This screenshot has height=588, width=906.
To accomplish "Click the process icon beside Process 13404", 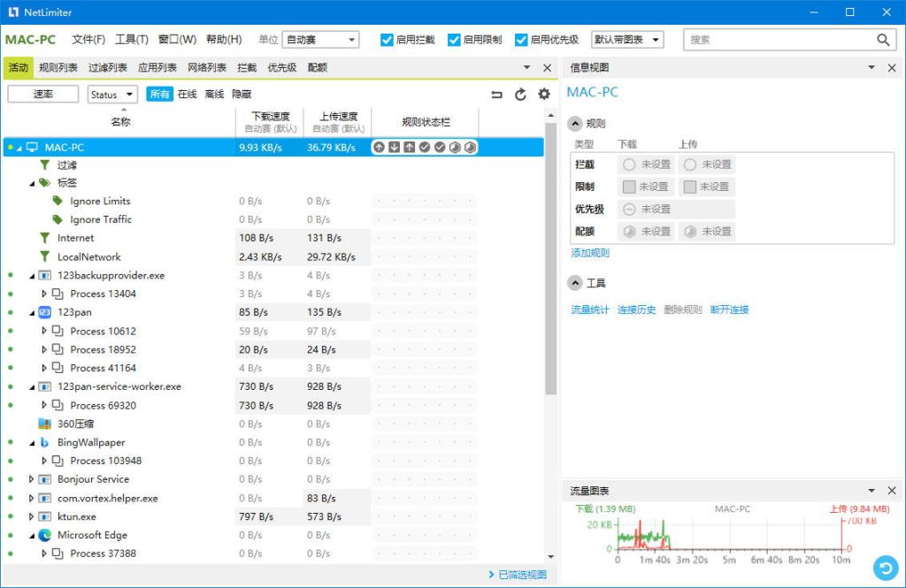I will coord(58,294).
